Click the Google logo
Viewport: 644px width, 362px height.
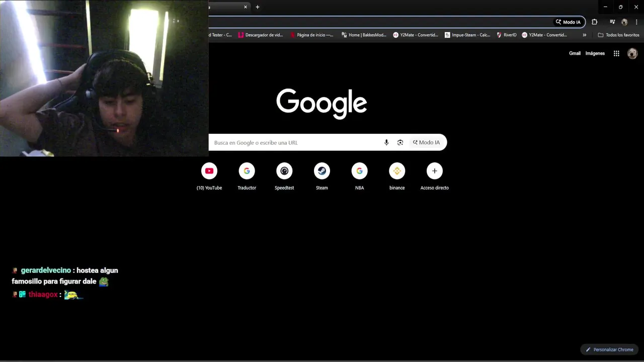pyautogui.click(x=321, y=104)
